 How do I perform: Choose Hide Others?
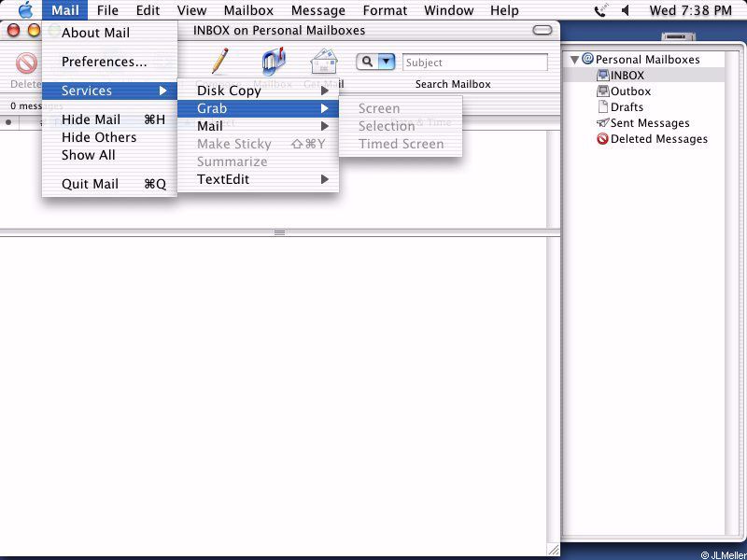109,137
